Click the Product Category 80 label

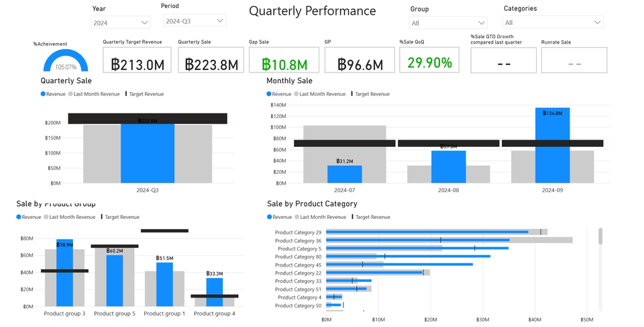[298, 256]
